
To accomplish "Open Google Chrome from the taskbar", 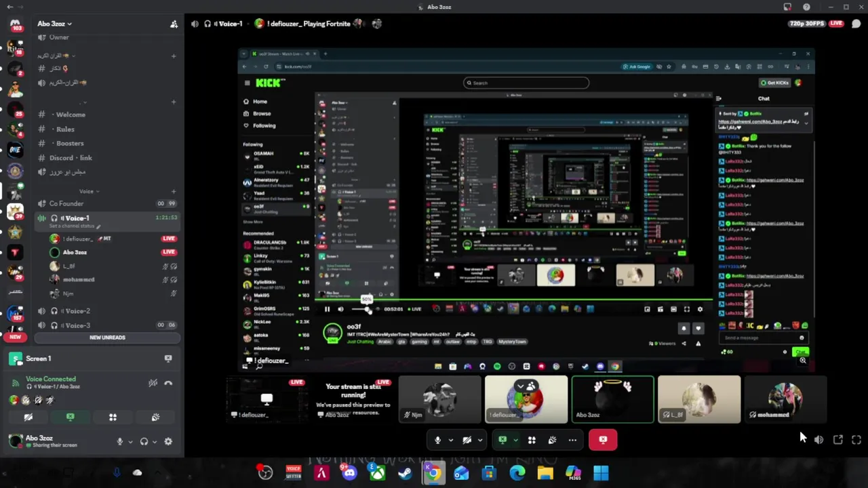I will tap(433, 473).
